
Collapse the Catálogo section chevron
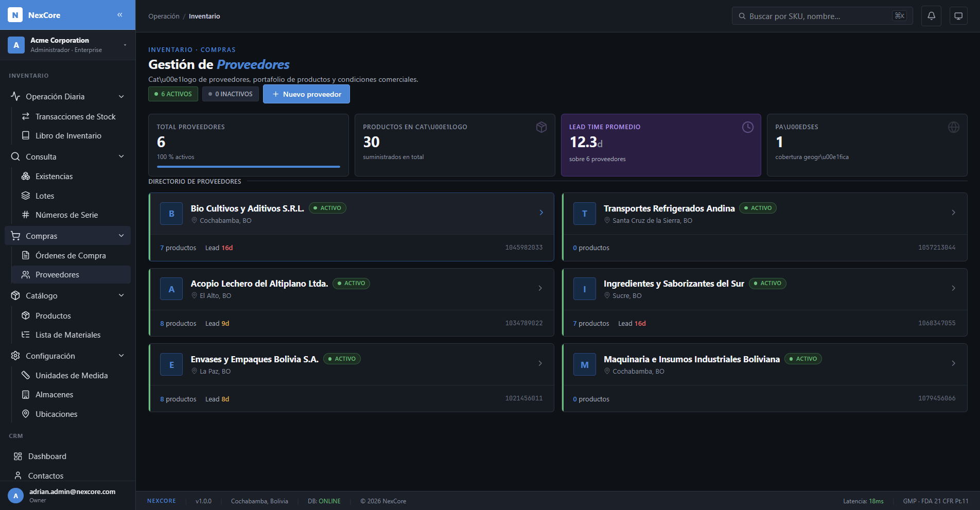click(121, 295)
